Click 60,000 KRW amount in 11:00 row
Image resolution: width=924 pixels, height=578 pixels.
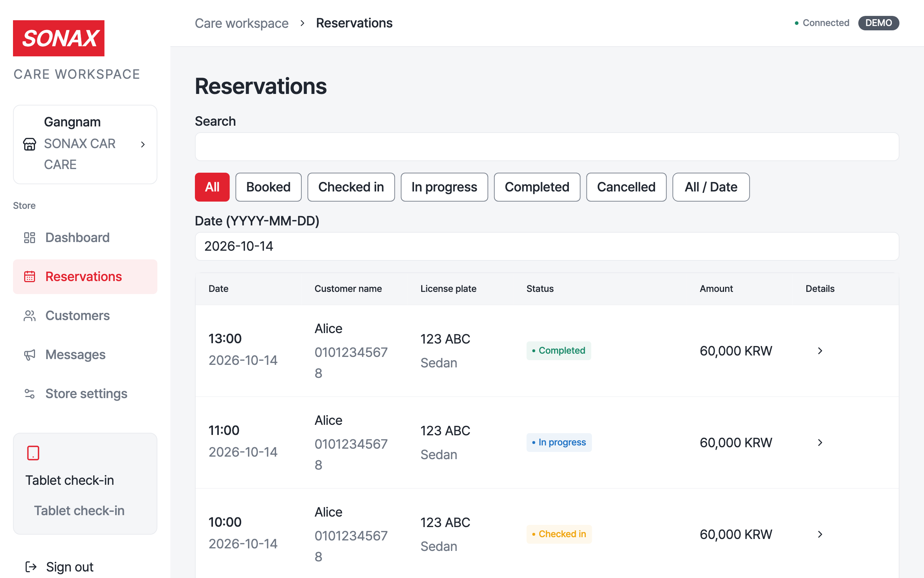(736, 443)
